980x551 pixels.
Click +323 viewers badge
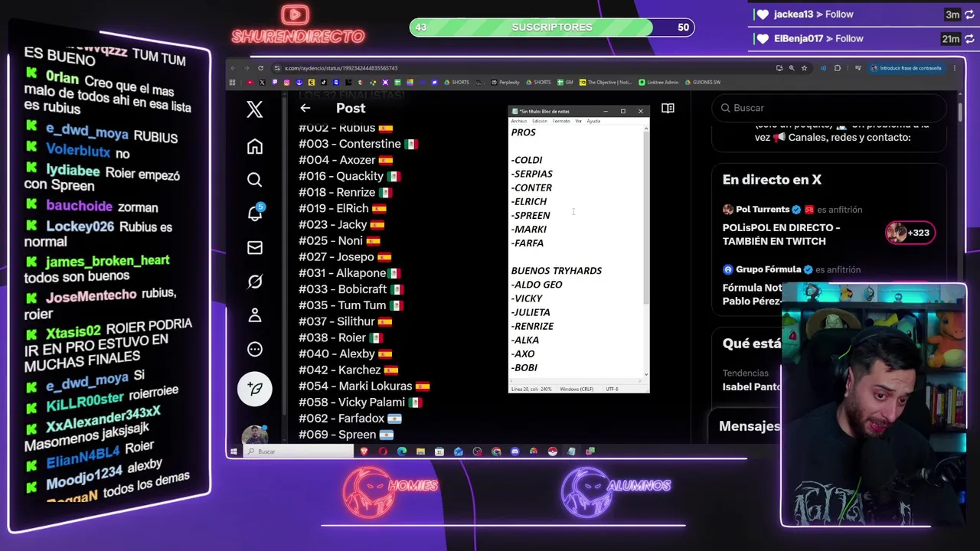[910, 233]
